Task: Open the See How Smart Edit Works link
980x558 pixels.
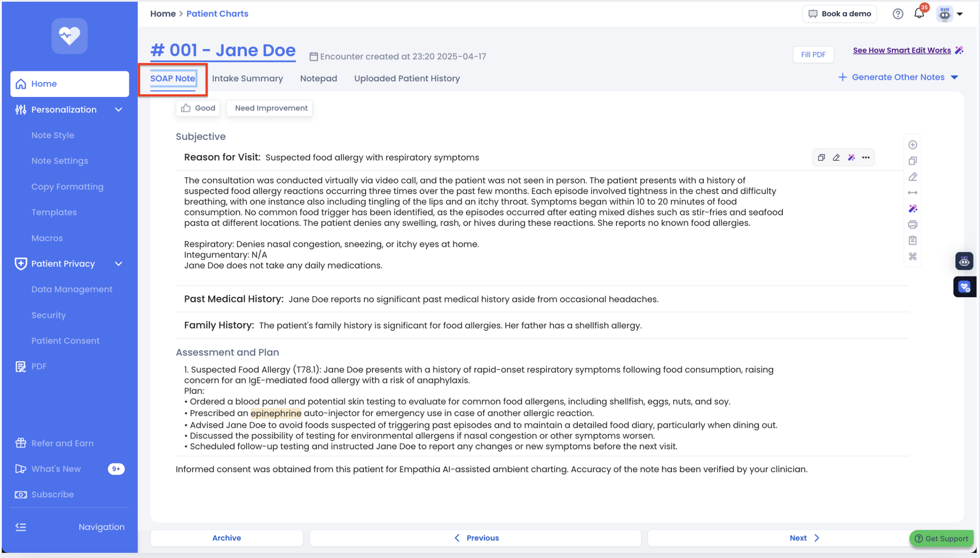Action: [x=902, y=50]
